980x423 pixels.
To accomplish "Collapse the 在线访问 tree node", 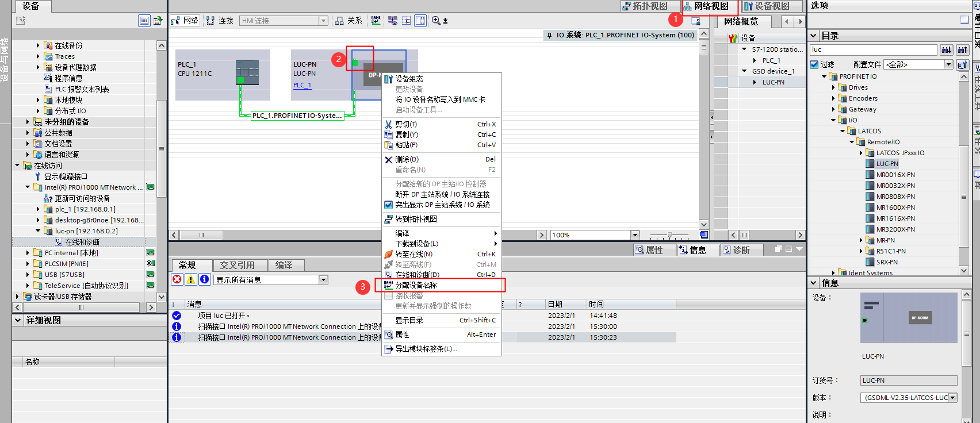I will [17, 166].
